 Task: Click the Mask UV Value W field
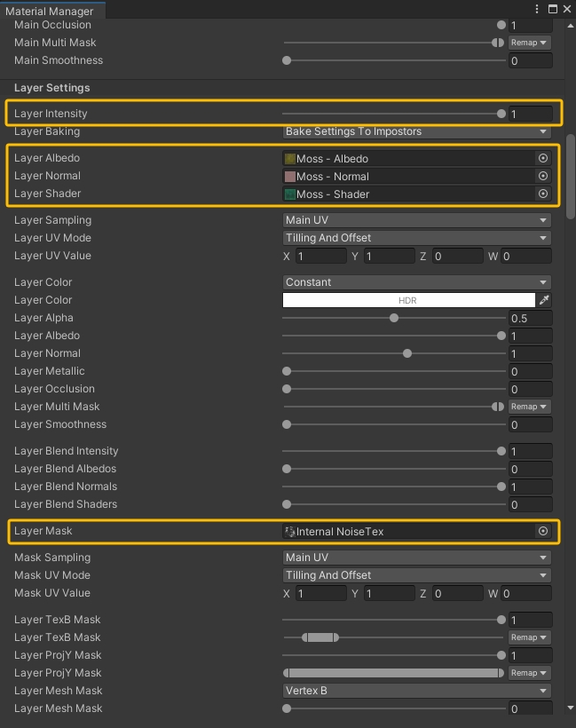[x=526, y=593]
